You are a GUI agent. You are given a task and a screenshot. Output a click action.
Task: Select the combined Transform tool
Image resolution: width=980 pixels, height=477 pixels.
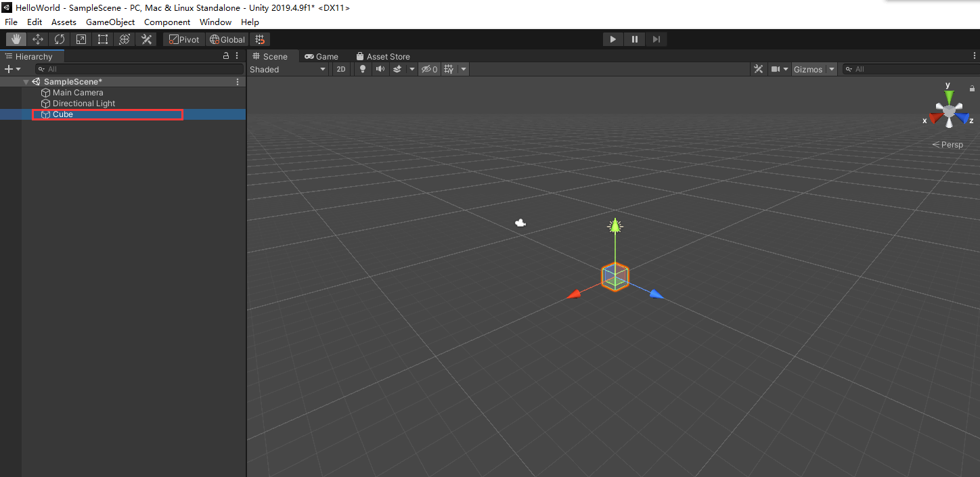pyautogui.click(x=125, y=39)
